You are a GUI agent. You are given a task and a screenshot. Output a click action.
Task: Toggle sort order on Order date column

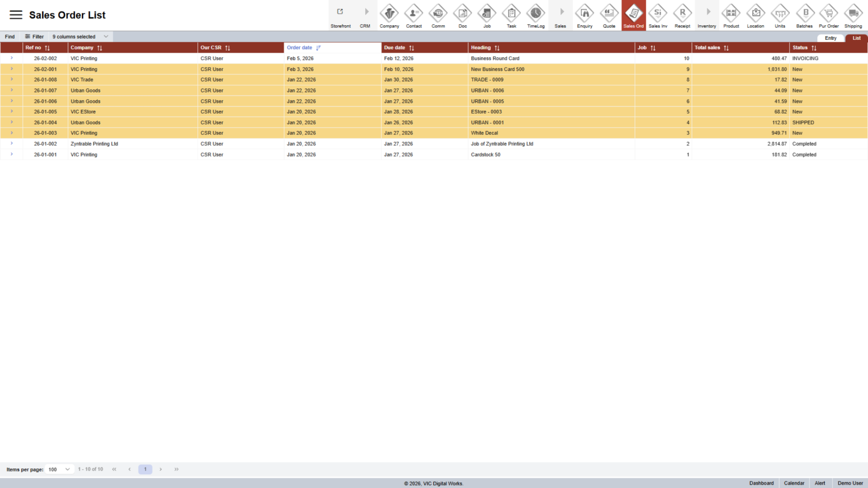pyautogui.click(x=318, y=48)
